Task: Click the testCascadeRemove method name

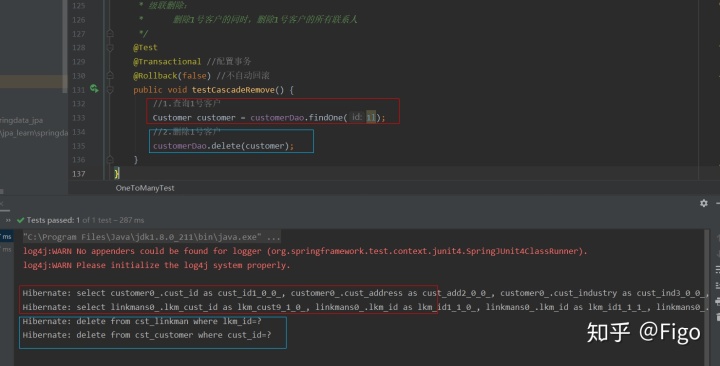Action: (x=233, y=90)
